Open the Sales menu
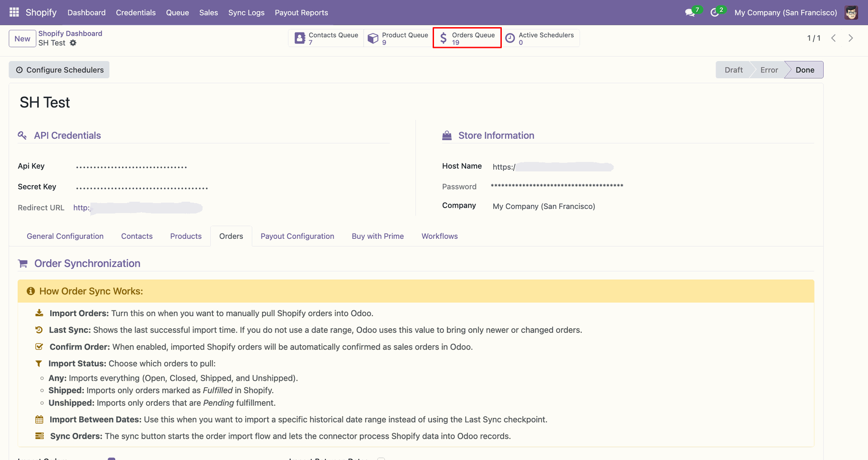Image resolution: width=868 pixels, height=460 pixels. (208, 13)
